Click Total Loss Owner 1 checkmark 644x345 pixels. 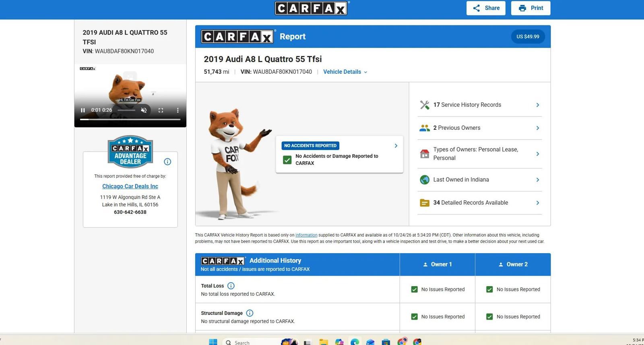click(x=414, y=289)
